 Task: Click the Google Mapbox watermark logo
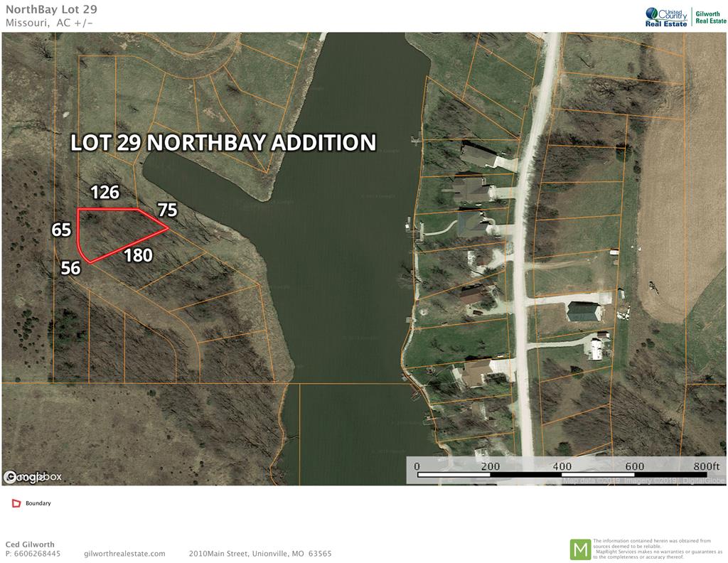point(33,477)
